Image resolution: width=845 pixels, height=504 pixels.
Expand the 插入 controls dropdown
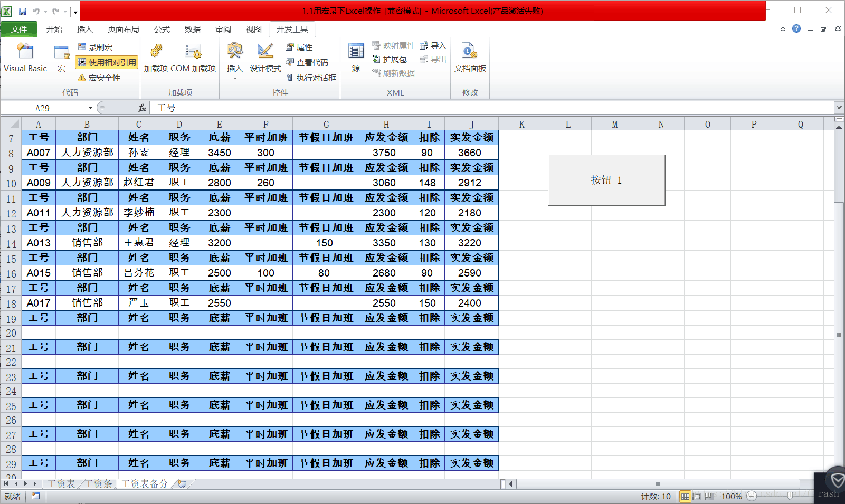[234, 61]
